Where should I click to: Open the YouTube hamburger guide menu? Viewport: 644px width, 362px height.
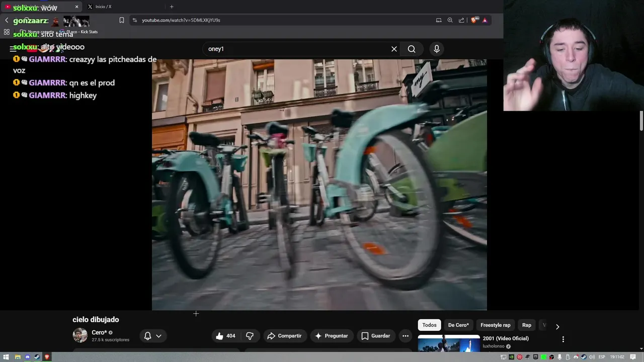click(x=13, y=49)
